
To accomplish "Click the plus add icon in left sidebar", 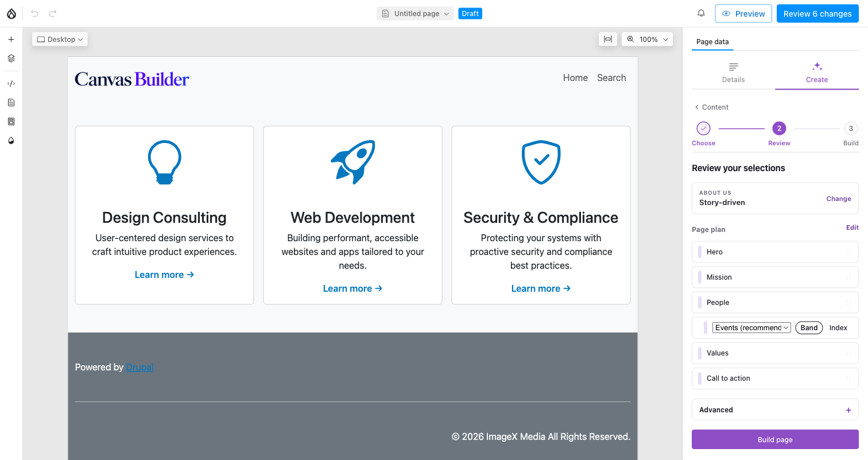I will pos(11,40).
